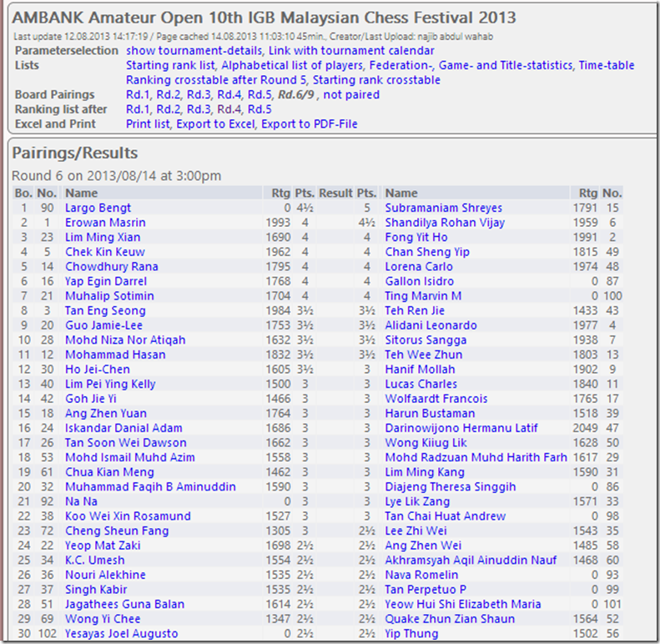Open the Time-table link
The height and width of the screenshot is (644, 660).
click(x=607, y=66)
